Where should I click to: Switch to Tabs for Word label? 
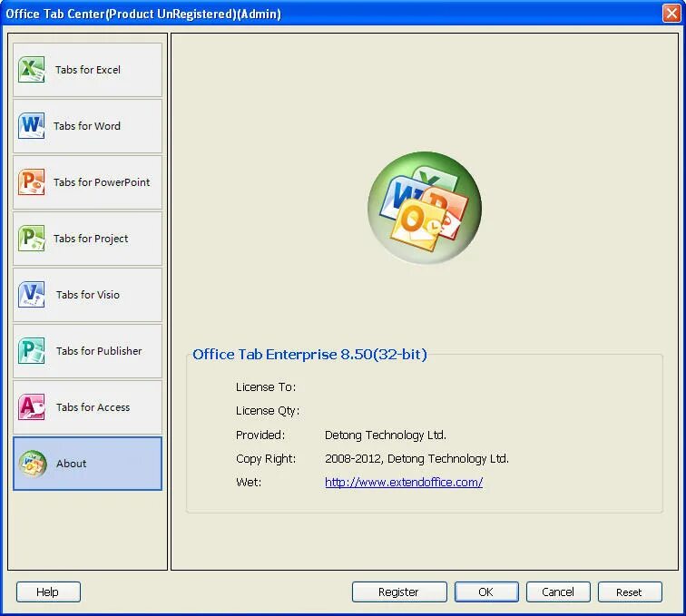pyautogui.click(x=86, y=126)
